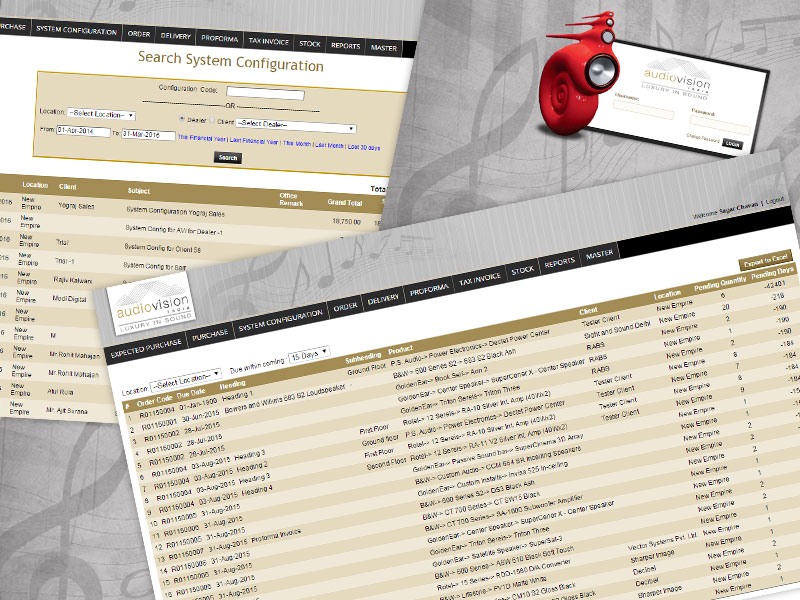
Task: Open STOCK menu in the front window
Action: tap(522, 270)
